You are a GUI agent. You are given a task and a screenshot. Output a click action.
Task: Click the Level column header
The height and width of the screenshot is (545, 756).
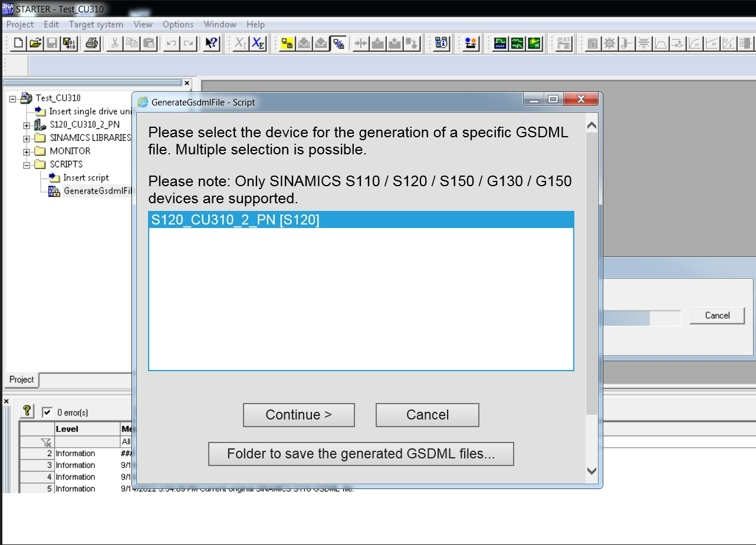pos(87,429)
